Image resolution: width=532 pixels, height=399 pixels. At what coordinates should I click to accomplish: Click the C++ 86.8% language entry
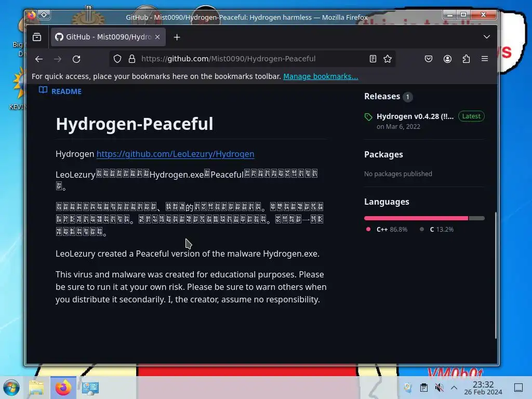[387, 229]
